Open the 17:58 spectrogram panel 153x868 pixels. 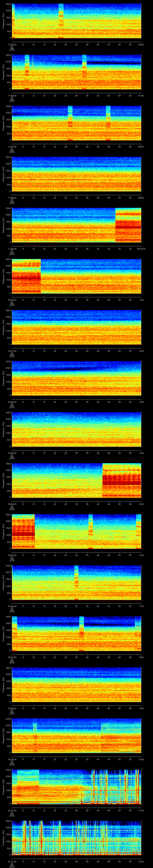76,174
